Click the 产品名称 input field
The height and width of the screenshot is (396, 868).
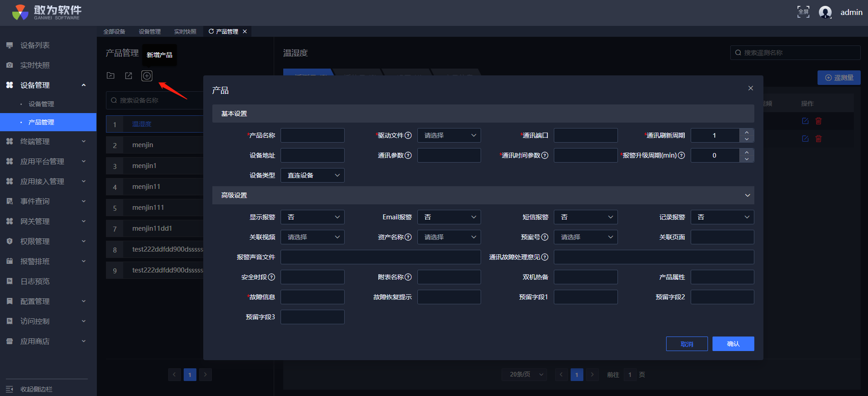pos(312,135)
